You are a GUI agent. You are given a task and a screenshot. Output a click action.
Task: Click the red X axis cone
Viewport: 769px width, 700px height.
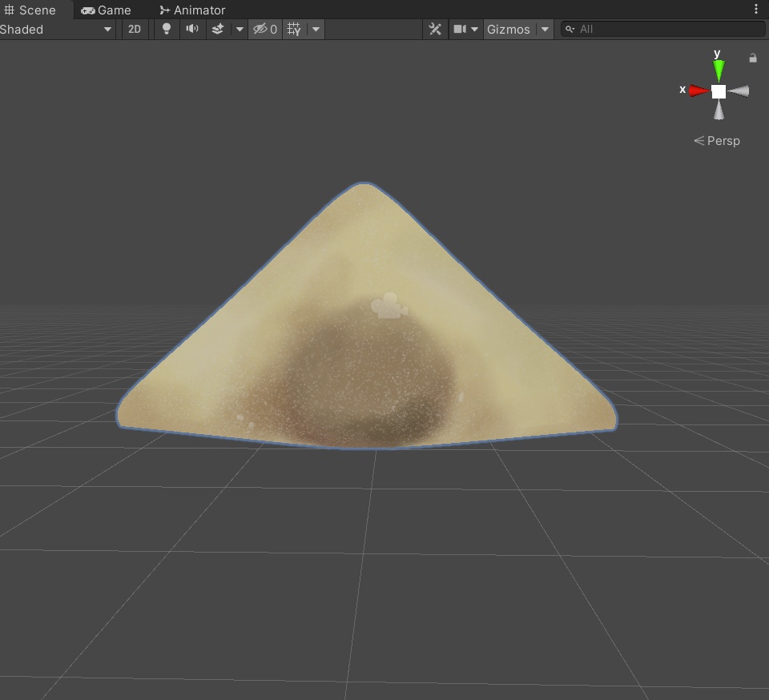coord(699,91)
